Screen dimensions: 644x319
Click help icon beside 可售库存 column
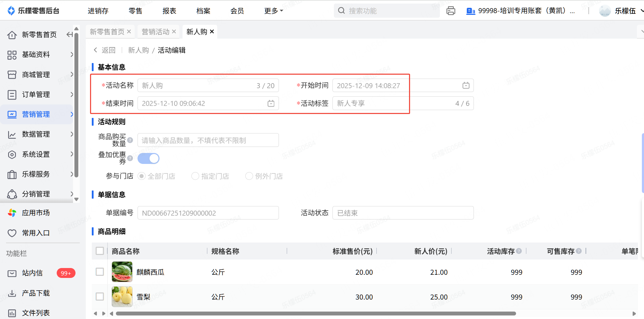579,251
